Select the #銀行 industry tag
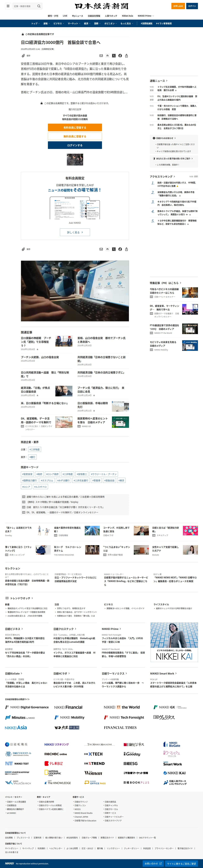This screenshot has width=203, height=868. point(32,457)
